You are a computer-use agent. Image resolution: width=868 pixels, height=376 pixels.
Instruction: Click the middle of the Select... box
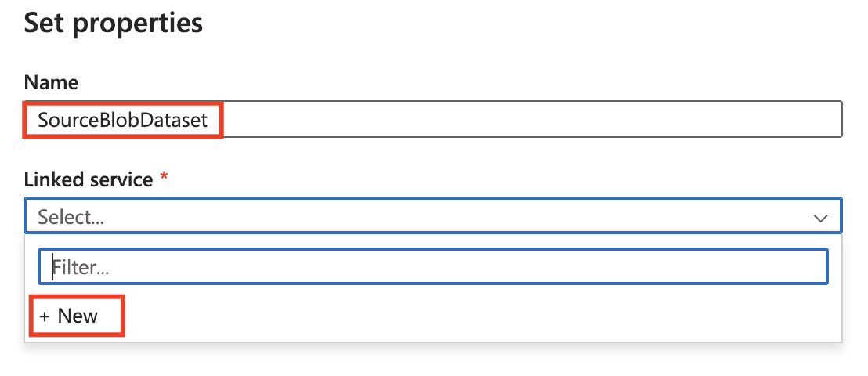(433, 217)
